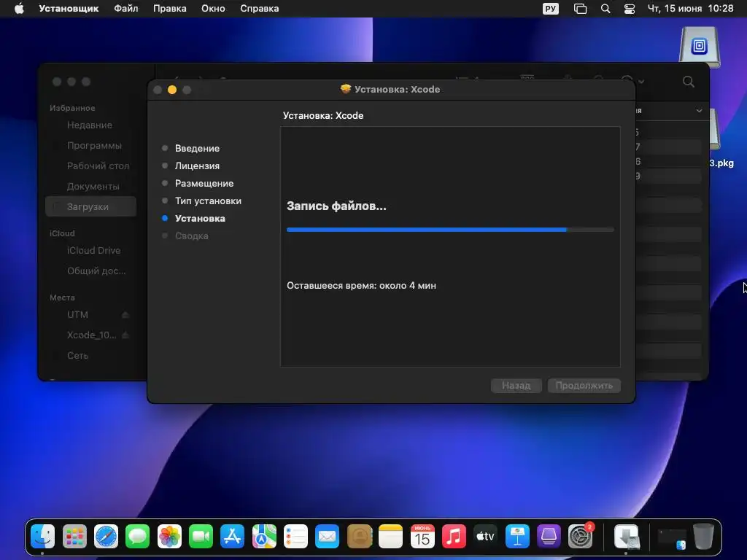Open System Settings with badge in the Dock

(x=580, y=537)
